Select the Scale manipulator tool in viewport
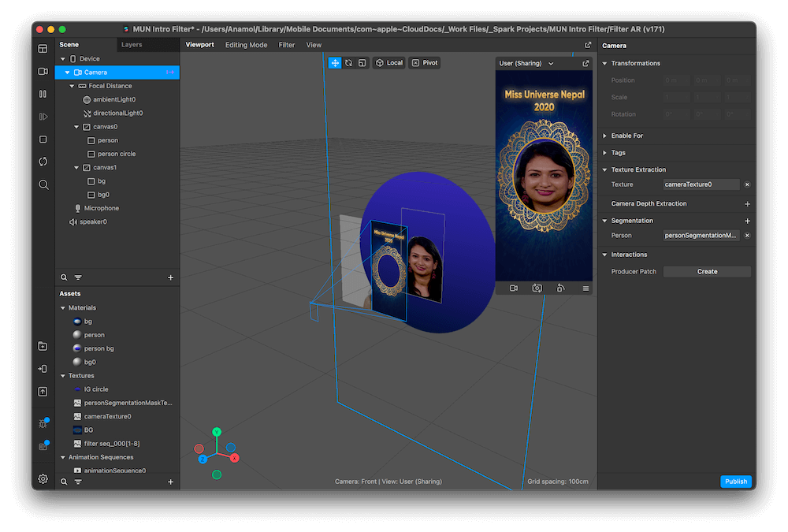 (x=362, y=63)
